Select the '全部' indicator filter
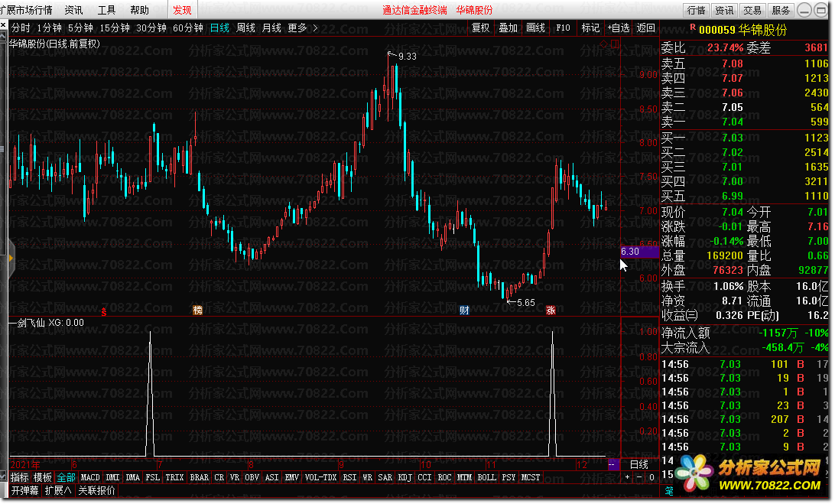Screen dimensions: 835x504 [x=66, y=477]
